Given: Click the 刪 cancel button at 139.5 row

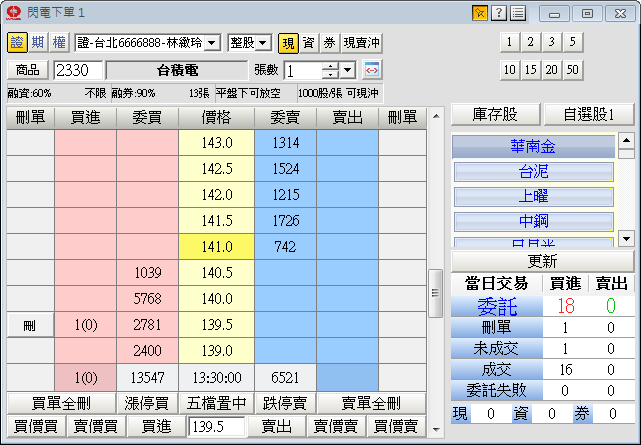Looking at the screenshot, I should point(30,325).
